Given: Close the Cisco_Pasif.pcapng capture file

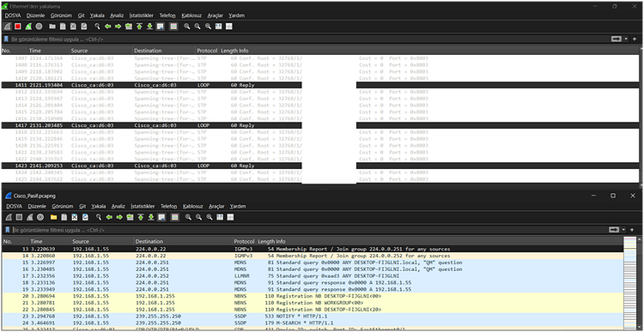Looking at the screenshot, I should click(75, 217).
